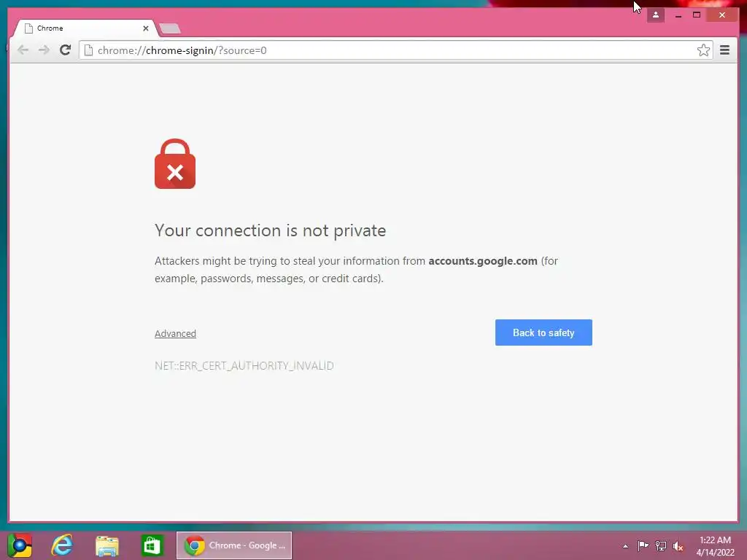Select the Chrome tab
The width and height of the screenshot is (747, 560).
tap(85, 28)
